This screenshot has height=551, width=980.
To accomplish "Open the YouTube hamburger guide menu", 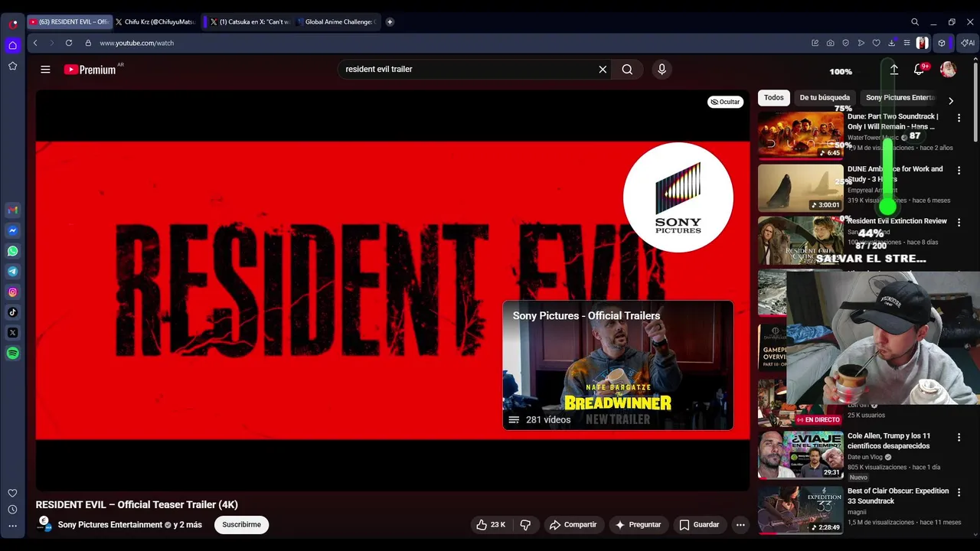I will [45, 69].
